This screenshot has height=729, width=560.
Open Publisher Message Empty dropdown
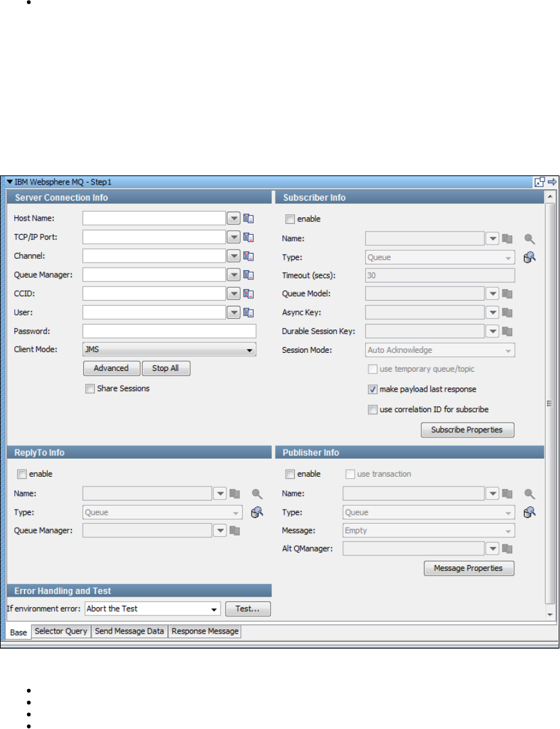(x=429, y=530)
